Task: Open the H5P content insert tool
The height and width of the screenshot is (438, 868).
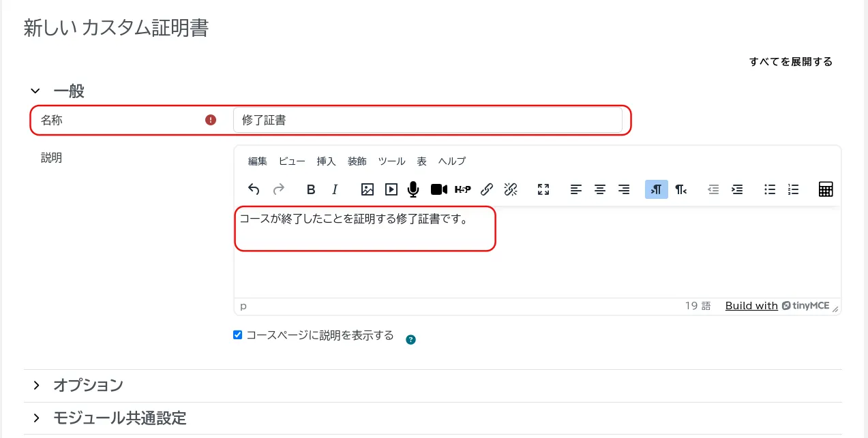Action: 462,189
